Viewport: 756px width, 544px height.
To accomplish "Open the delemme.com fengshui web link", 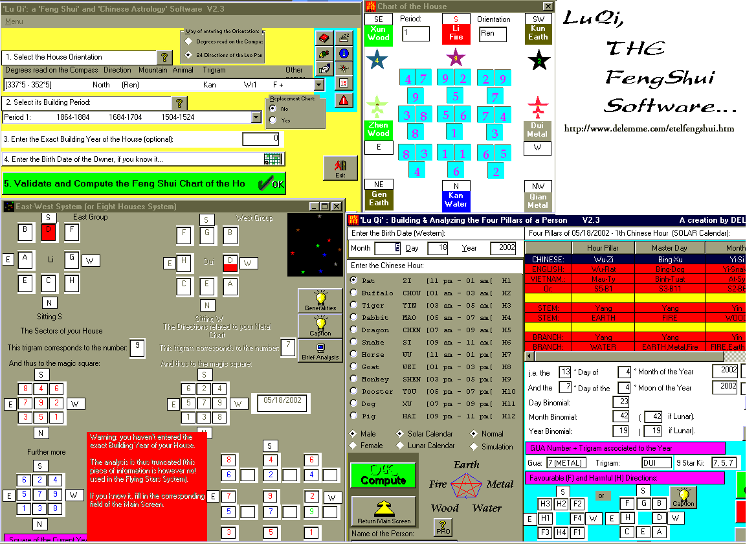I will point(649,129).
